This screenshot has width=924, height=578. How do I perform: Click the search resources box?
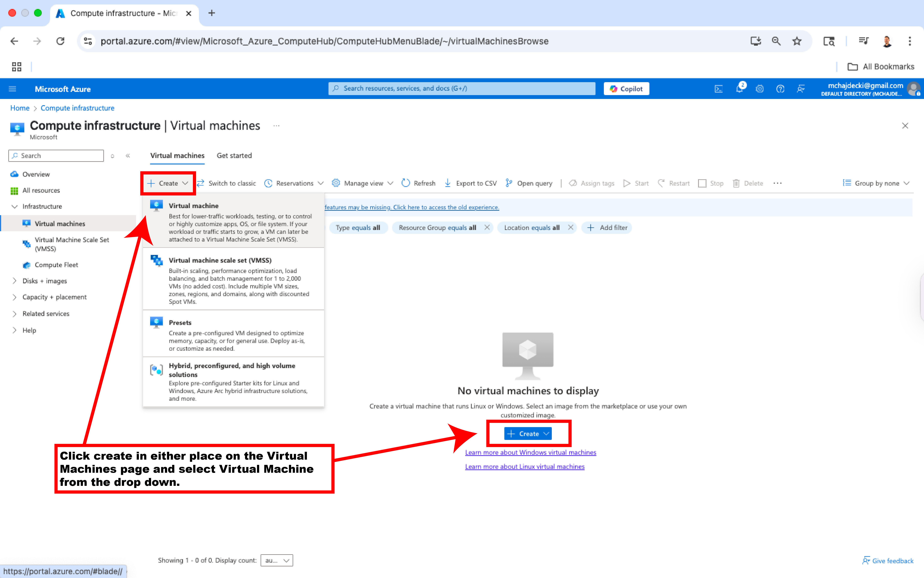click(462, 88)
